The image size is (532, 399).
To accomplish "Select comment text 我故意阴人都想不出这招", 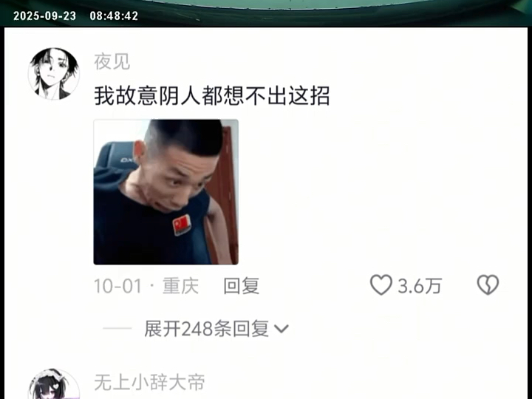I will [212, 95].
